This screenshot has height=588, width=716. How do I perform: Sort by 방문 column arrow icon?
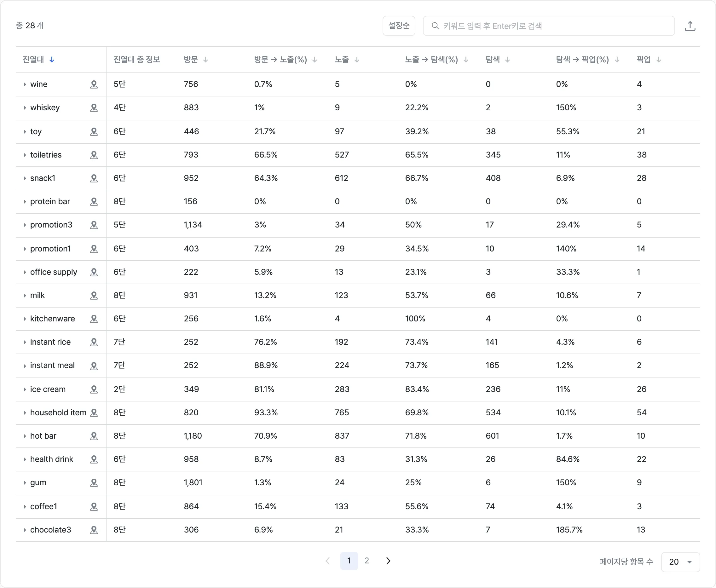pos(205,60)
